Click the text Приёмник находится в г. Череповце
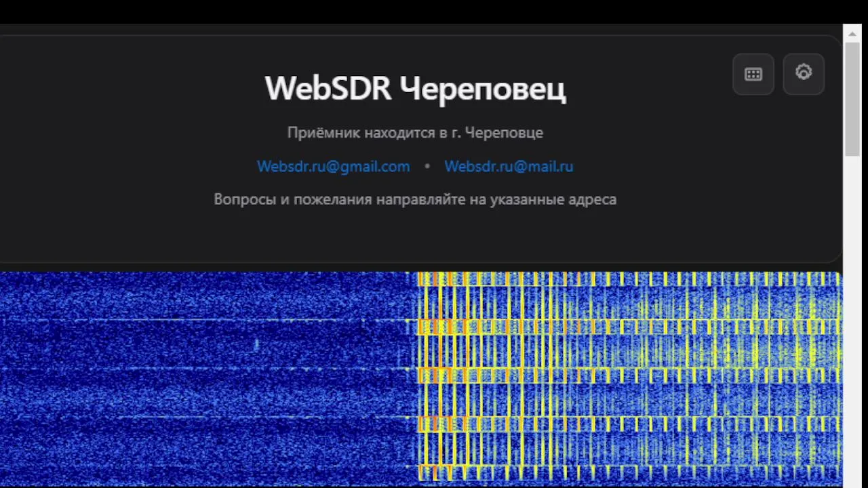Image resolution: width=868 pixels, height=488 pixels. 415,133
